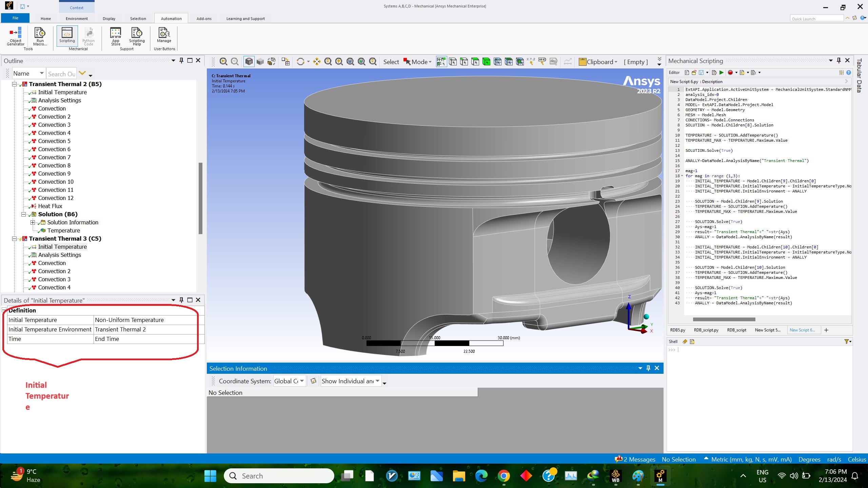This screenshot has height=488, width=868.
Task: Expand the Solution Information node
Action: coord(33,222)
